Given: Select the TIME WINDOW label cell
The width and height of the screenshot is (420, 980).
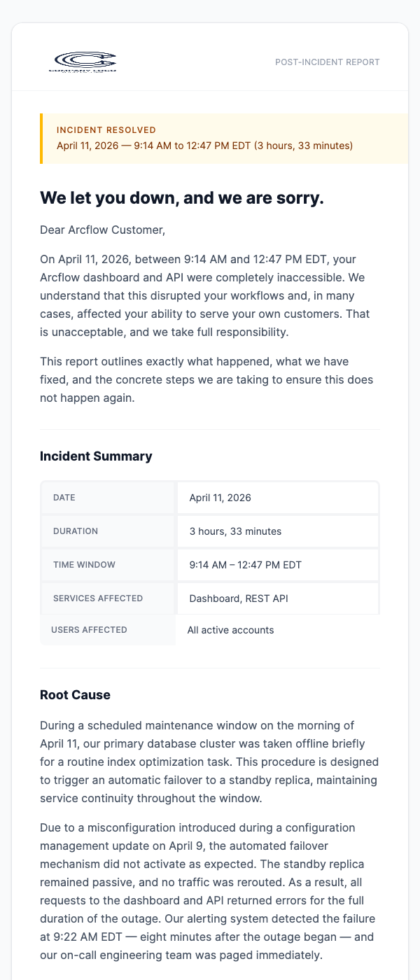Looking at the screenshot, I should pos(107,565).
